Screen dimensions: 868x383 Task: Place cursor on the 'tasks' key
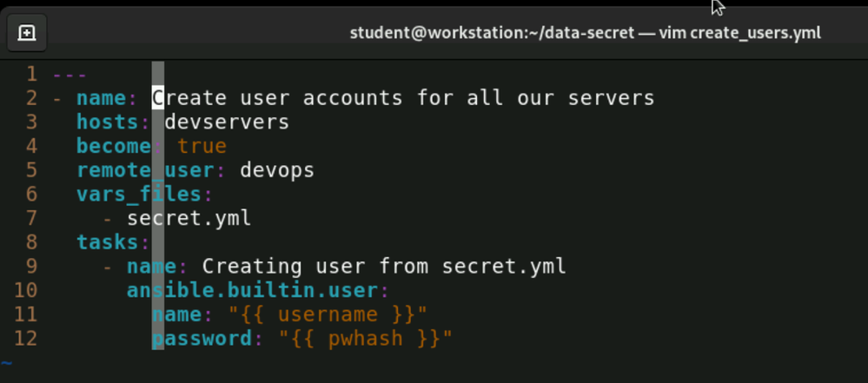click(x=108, y=241)
